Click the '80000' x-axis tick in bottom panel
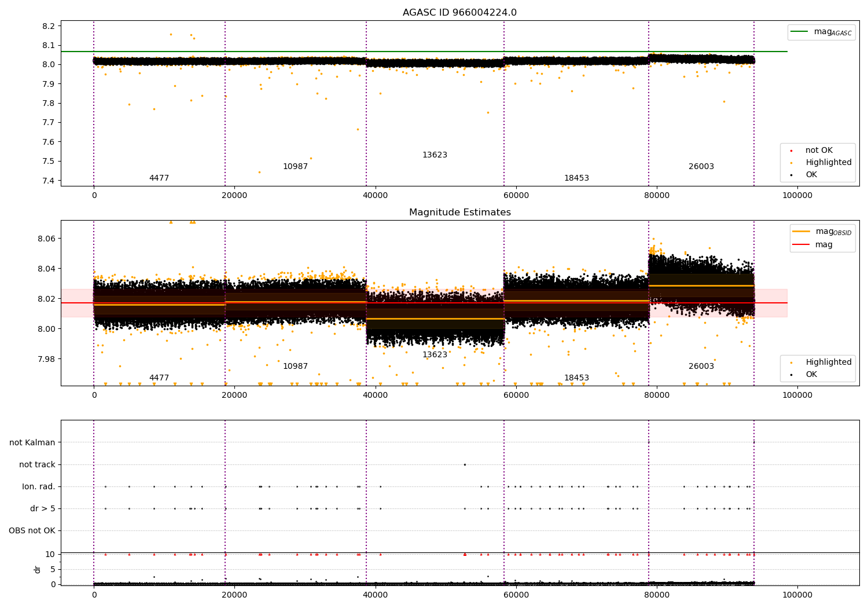The height and width of the screenshot is (608, 868). [x=657, y=595]
